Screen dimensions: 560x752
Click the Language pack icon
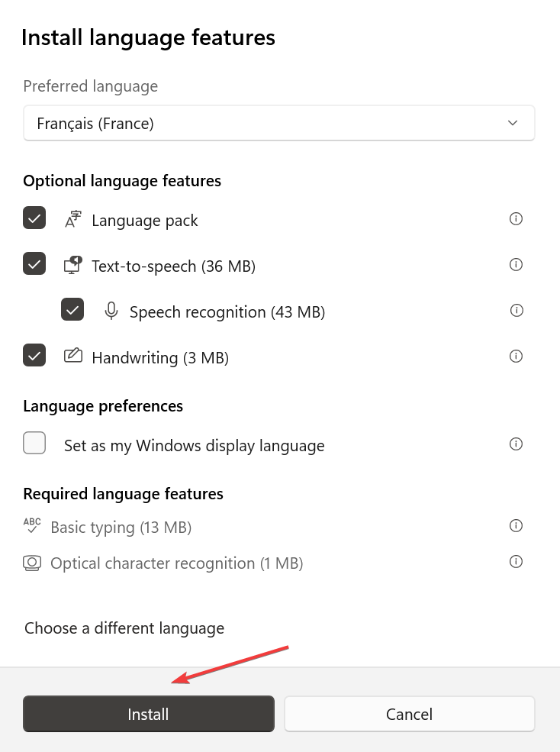click(72, 219)
